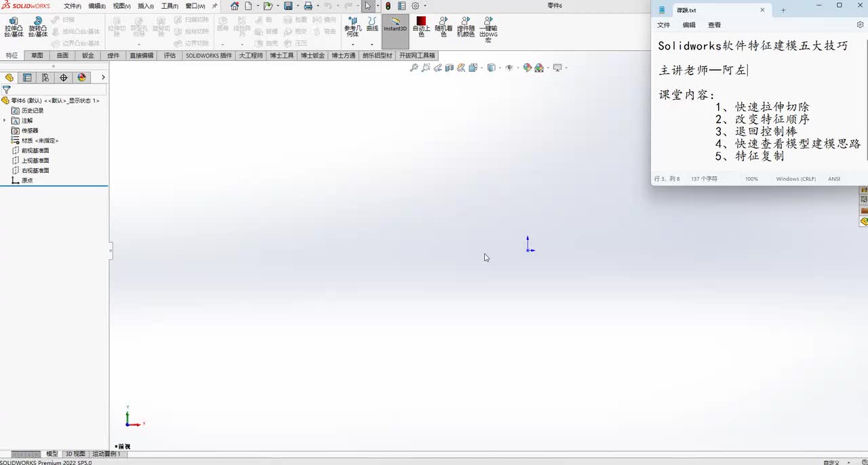Click the Select arrow tool
The height and width of the screenshot is (465, 868).
368,6
